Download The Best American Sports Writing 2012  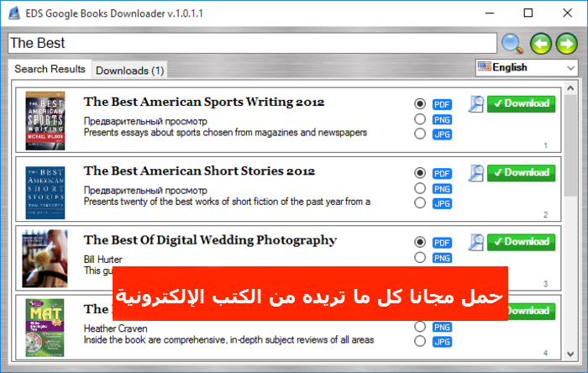[x=522, y=104]
